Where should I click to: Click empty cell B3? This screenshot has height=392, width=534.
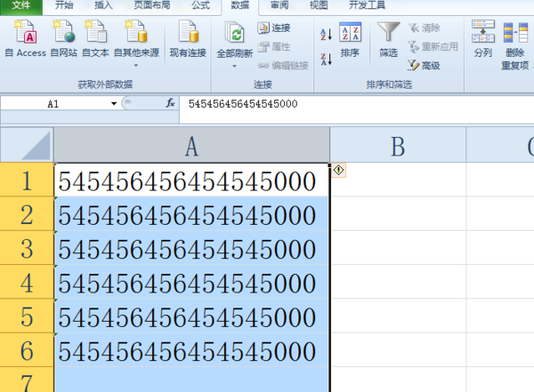pyautogui.click(x=398, y=248)
